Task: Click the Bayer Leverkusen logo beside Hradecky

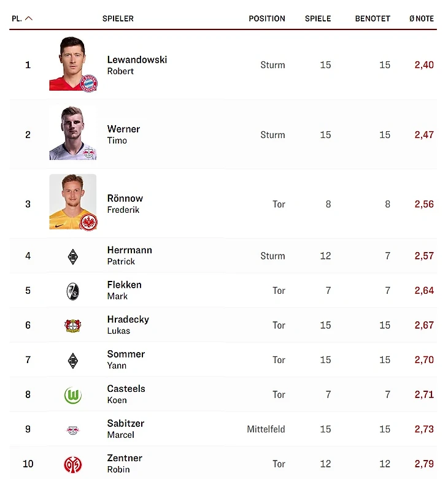Action: tap(73, 326)
